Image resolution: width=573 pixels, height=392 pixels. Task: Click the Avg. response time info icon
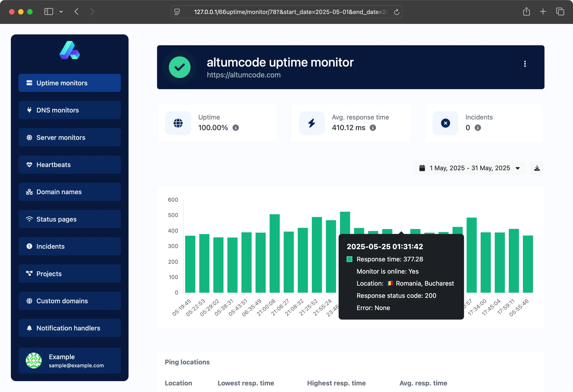[372, 128]
